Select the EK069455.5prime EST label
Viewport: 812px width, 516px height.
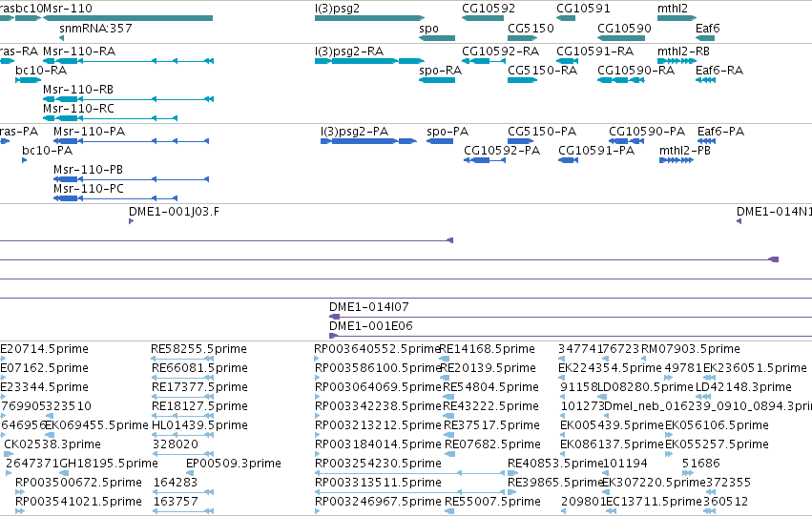click(x=96, y=426)
